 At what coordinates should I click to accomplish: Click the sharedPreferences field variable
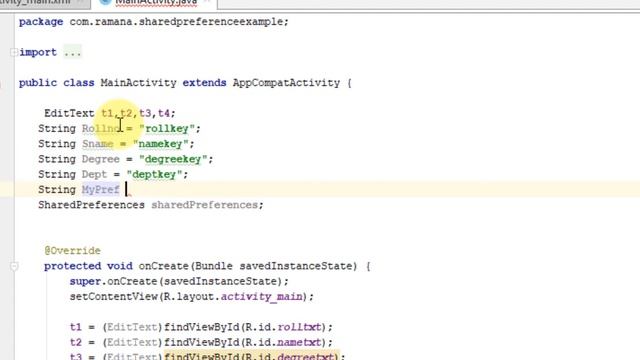(x=204, y=205)
